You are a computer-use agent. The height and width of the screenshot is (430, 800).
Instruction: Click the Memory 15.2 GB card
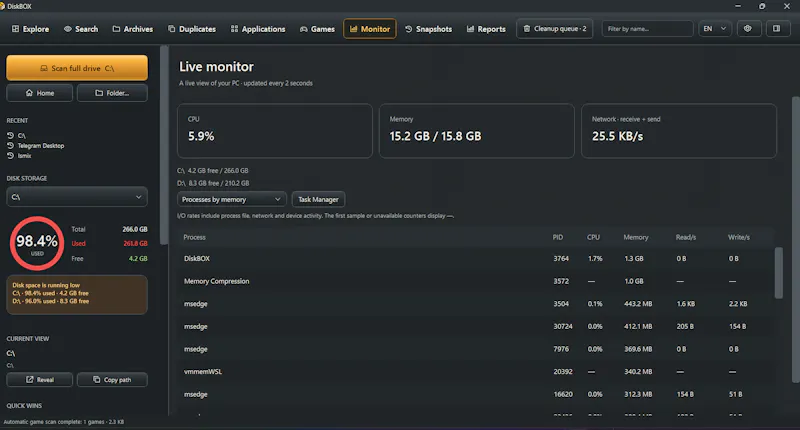coord(477,131)
